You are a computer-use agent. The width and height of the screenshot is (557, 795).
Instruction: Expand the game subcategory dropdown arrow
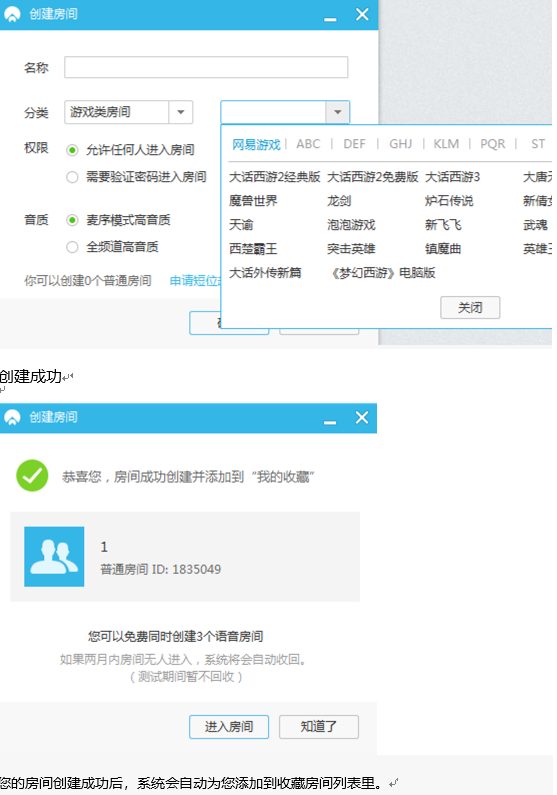tap(338, 112)
